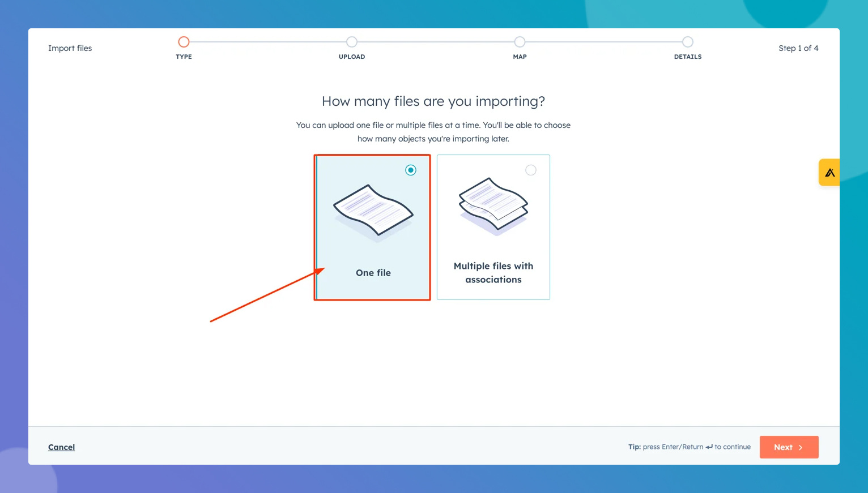Image resolution: width=868 pixels, height=493 pixels.
Task: Click the stacked documents illustration
Action: point(493,205)
